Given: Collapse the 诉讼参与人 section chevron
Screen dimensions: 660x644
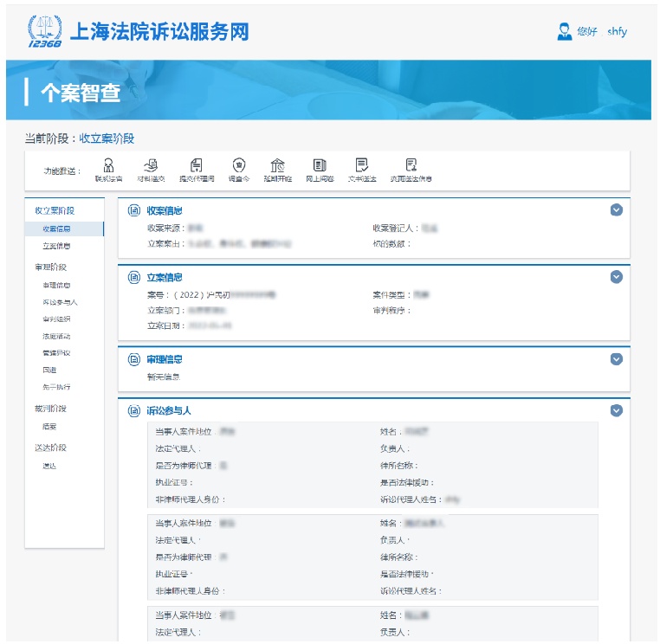Looking at the screenshot, I should 616,410.
